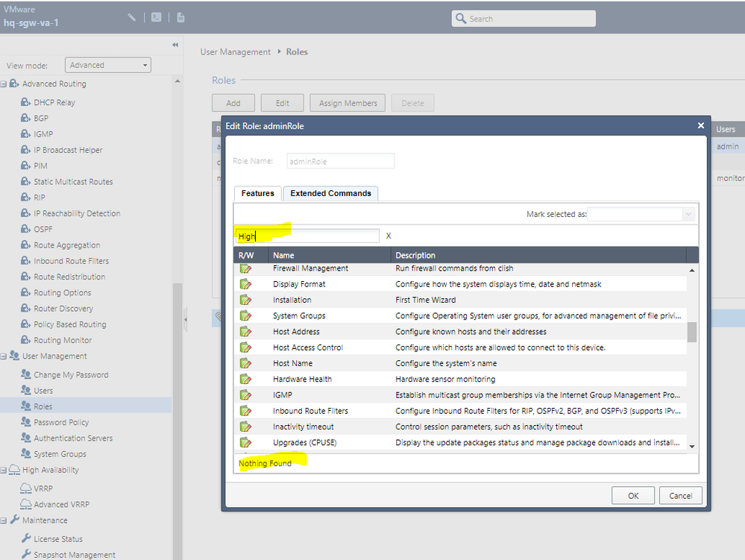Switch to the Extended Commands tab

[330, 194]
